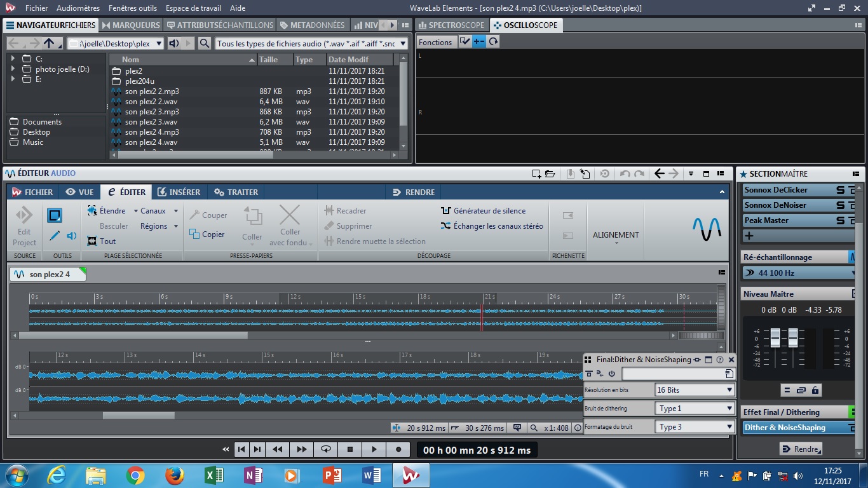Open Google Chrome from taskbar
The width and height of the screenshot is (868, 488).
point(135,475)
